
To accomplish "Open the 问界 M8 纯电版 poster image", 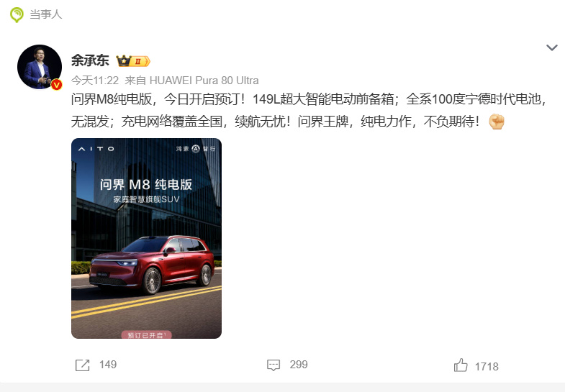I will (146, 238).
